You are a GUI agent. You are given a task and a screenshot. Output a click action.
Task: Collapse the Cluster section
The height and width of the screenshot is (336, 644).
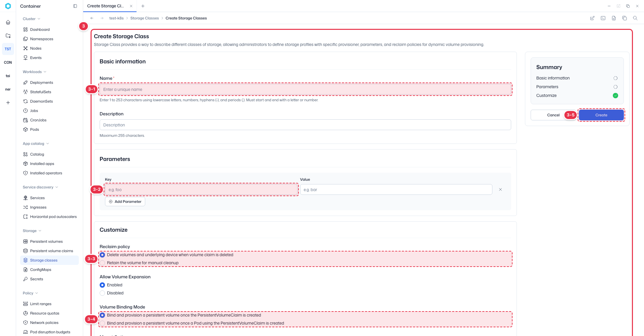pyautogui.click(x=32, y=19)
